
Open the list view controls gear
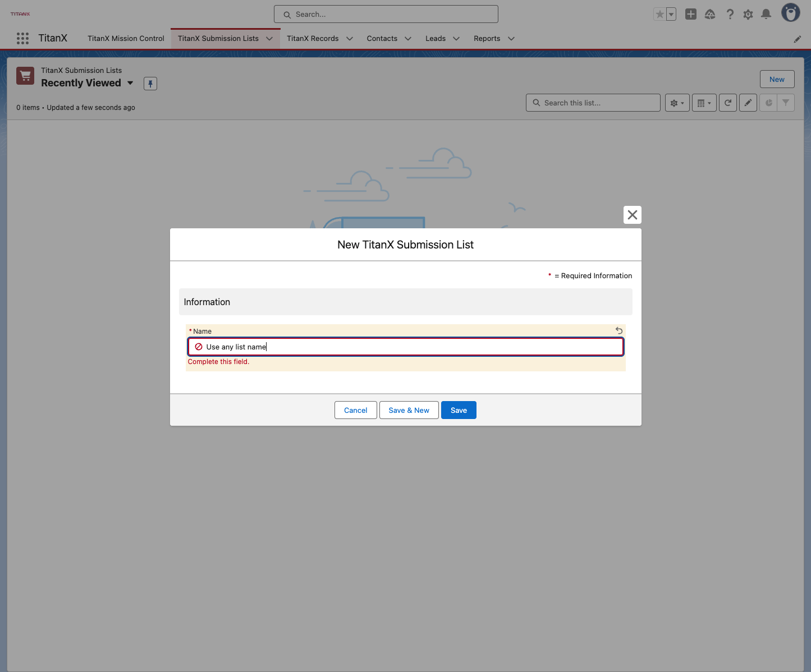point(677,103)
